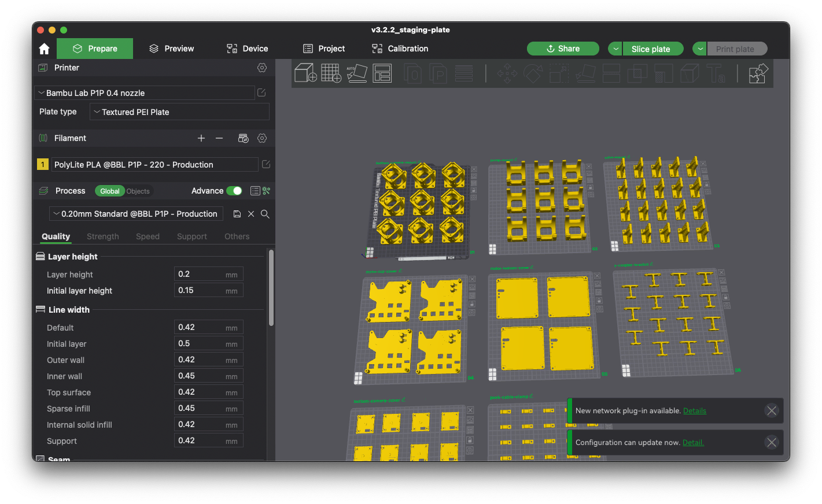This screenshot has width=822, height=504.
Task: Save the current process preset
Action: click(x=237, y=214)
